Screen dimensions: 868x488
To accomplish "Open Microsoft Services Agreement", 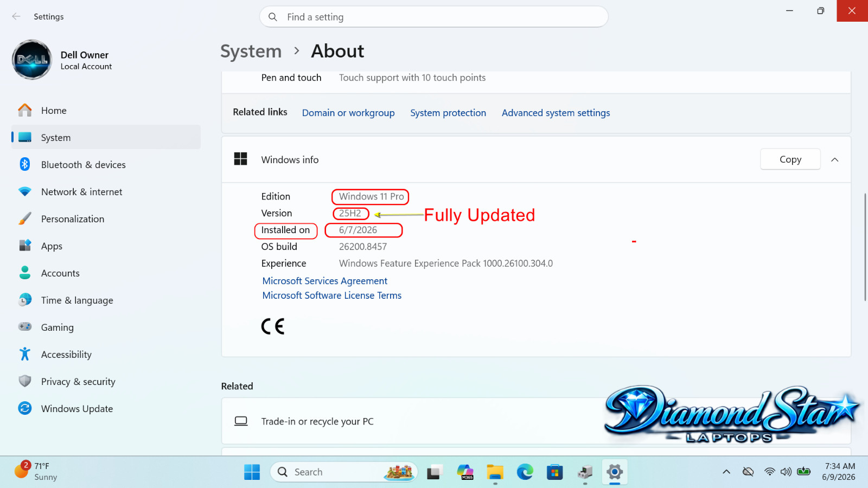I will (325, 281).
